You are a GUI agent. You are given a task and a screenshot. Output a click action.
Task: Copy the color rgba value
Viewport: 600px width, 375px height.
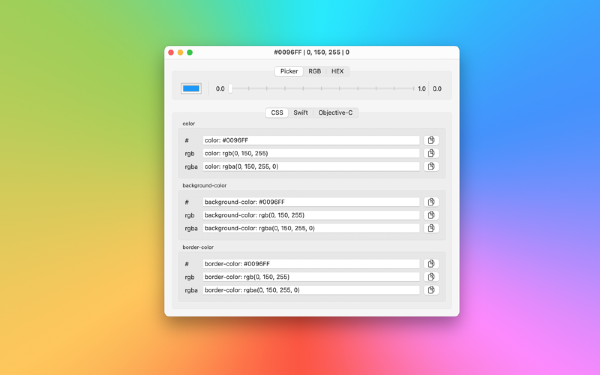pos(431,166)
